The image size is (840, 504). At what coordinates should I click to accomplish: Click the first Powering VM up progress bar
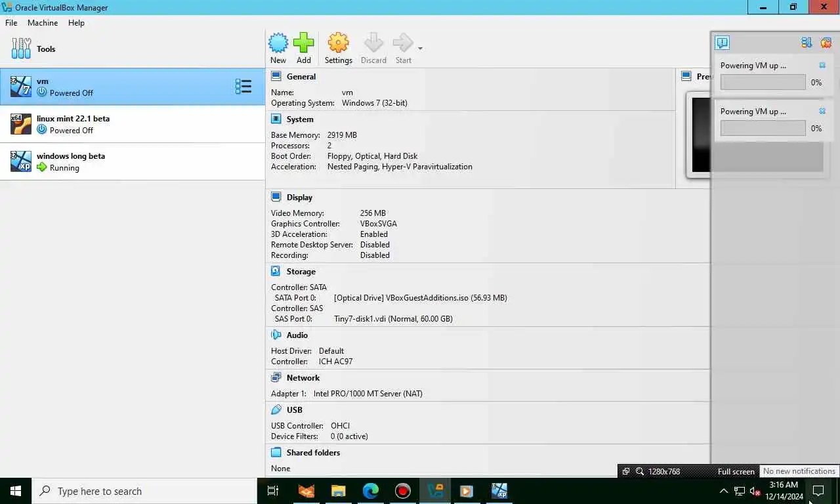pos(763,82)
